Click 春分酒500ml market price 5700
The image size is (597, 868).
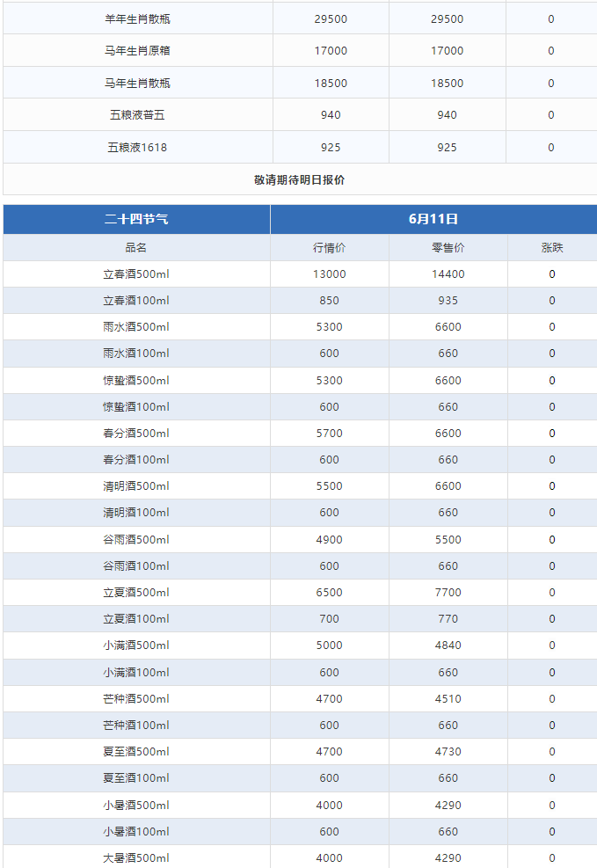click(329, 433)
